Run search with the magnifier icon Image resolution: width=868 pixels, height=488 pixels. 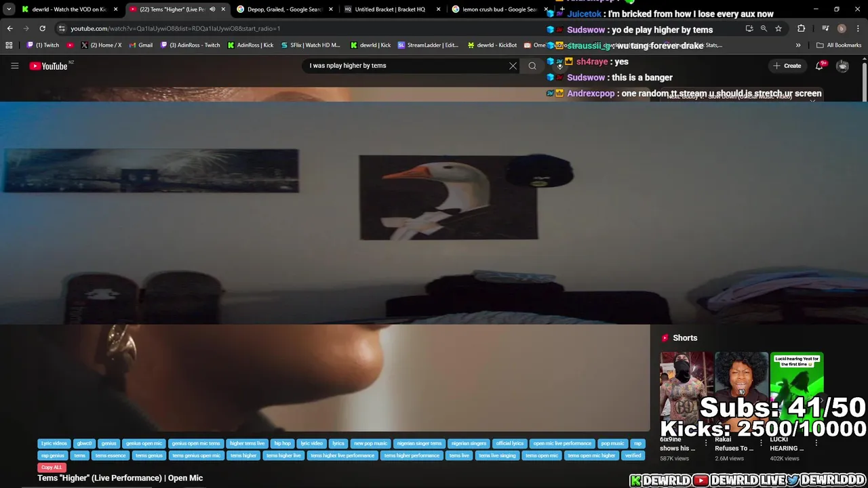point(532,66)
